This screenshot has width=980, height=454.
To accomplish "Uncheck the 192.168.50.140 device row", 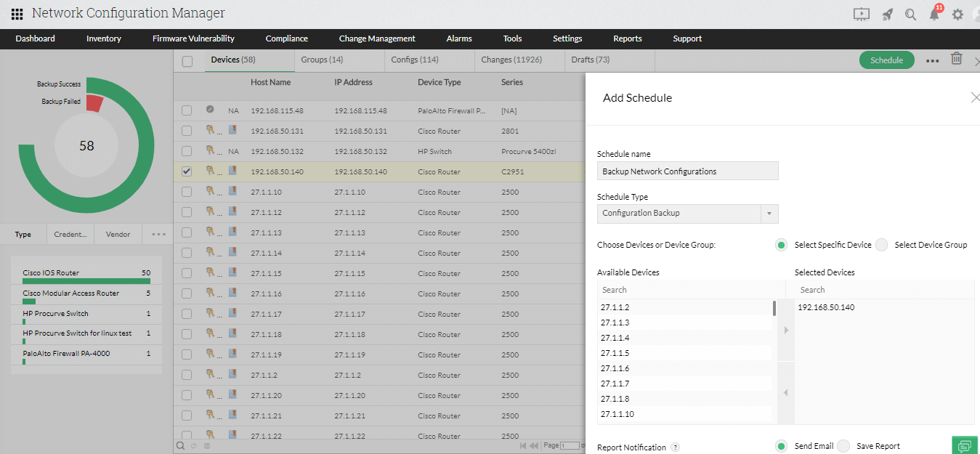I will [x=187, y=171].
